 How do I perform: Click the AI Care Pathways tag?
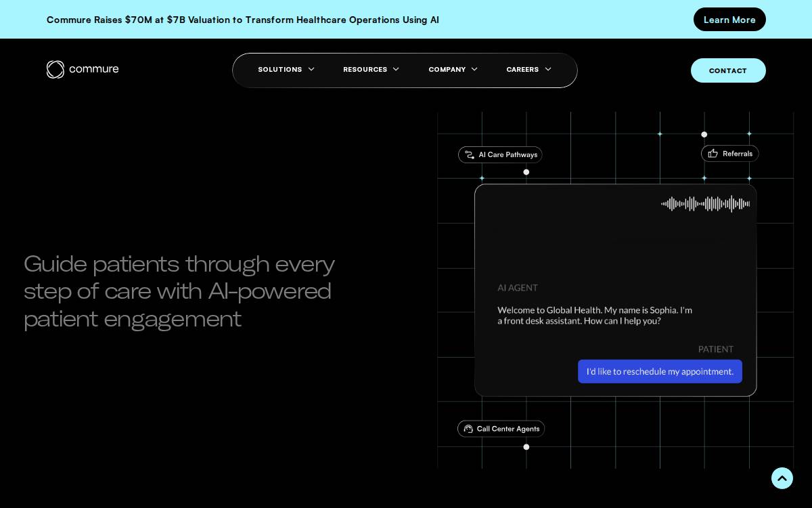(x=500, y=154)
